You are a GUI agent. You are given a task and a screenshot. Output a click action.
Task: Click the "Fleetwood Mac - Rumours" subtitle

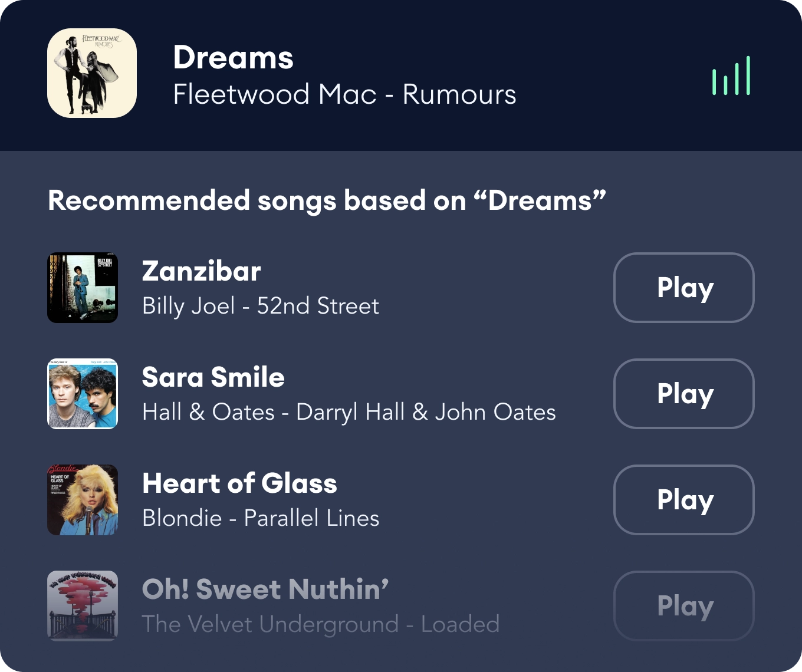(x=344, y=94)
